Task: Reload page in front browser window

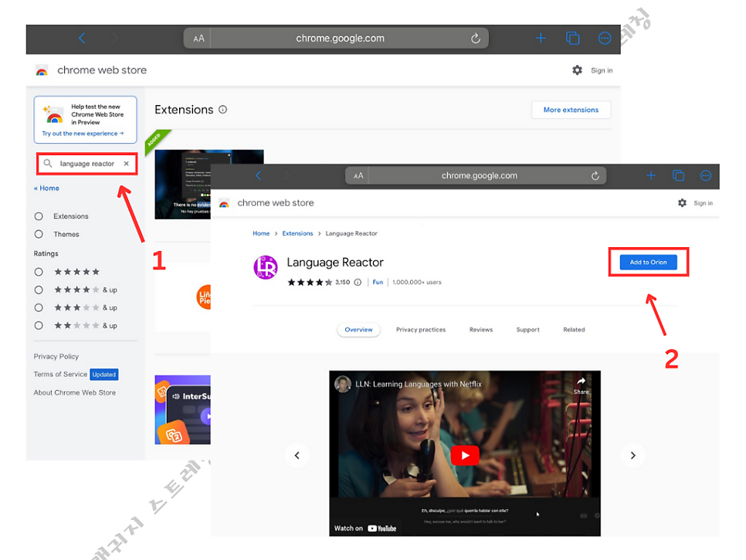Action: [x=595, y=176]
